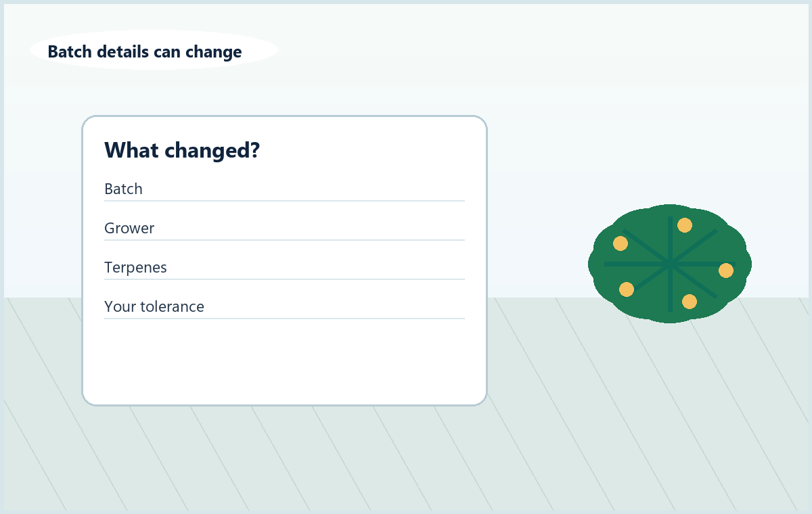
Task: Click the underline beneath the Batch row
Action: pyautogui.click(x=284, y=201)
